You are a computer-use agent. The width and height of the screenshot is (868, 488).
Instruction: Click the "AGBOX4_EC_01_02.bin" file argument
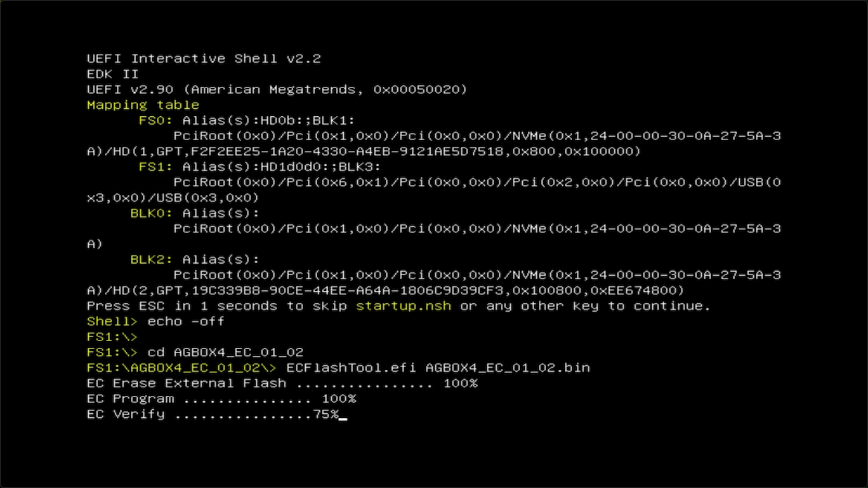[x=507, y=368]
